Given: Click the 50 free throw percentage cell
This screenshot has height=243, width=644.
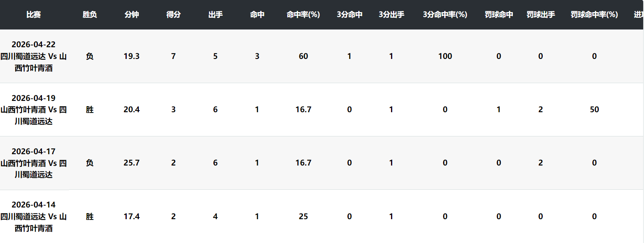Looking at the screenshot, I should 594,109.
